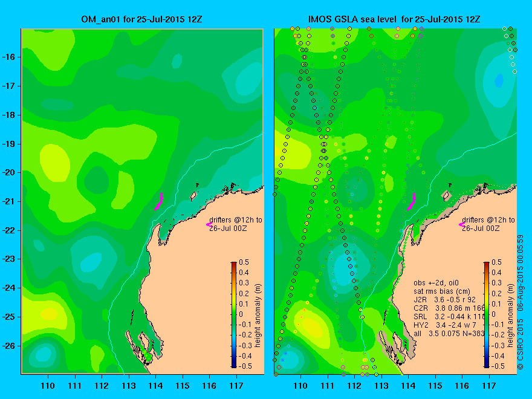The height and width of the screenshot is (399, 532).
Task: Click longitude 114 under the OM_an01 map
Action: click(155, 386)
